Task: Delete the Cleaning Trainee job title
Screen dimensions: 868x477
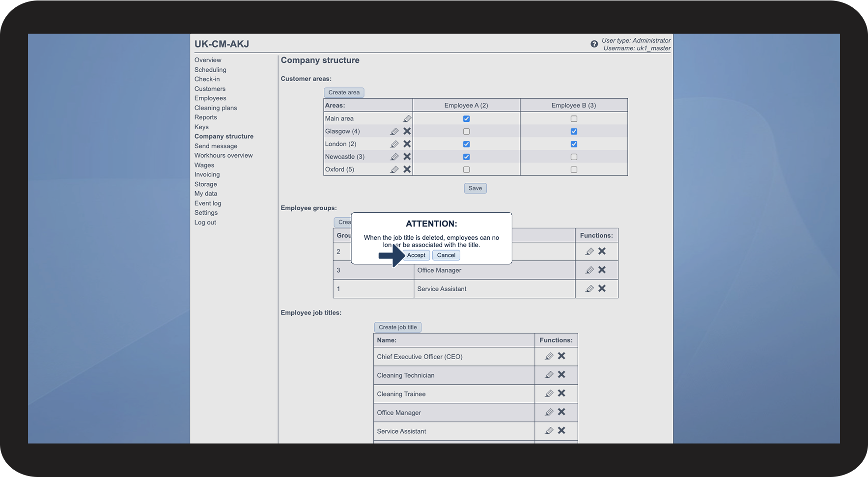Action: (x=561, y=393)
